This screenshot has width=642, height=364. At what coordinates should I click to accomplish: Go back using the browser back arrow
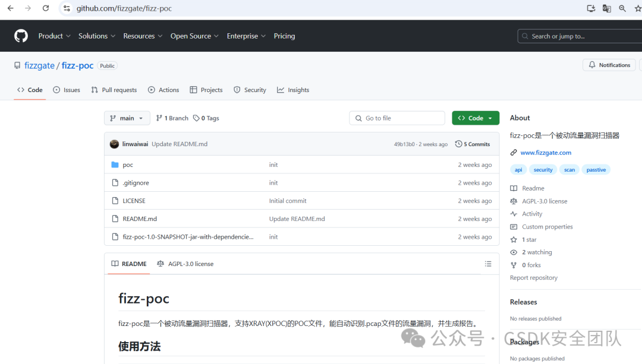pyautogui.click(x=11, y=8)
